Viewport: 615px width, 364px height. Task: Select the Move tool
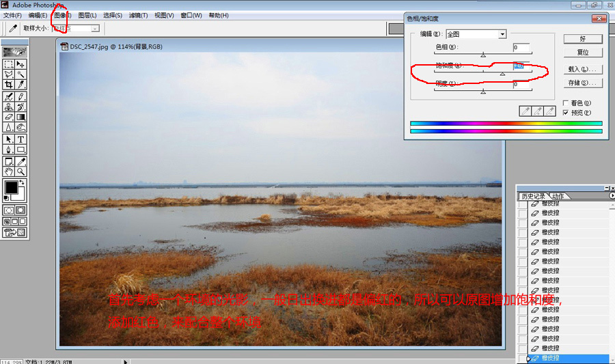tap(20, 64)
